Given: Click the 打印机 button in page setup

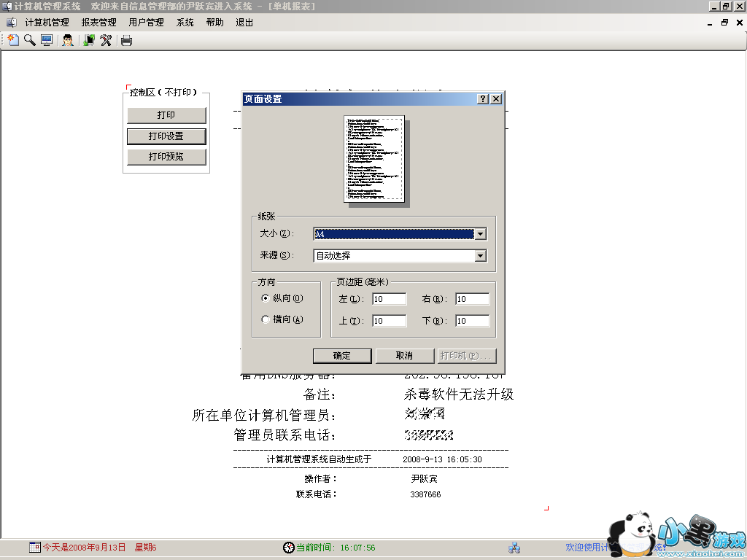Looking at the screenshot, I should tap(467, 356).
